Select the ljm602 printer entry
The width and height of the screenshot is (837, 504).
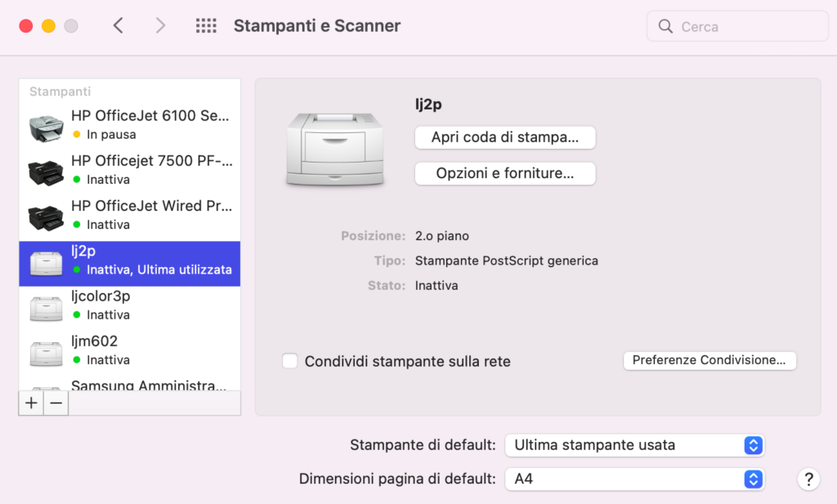pos(130,350)
